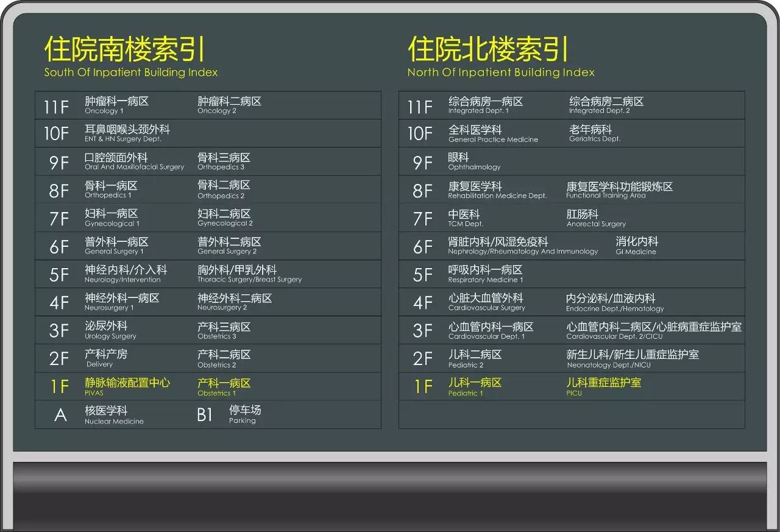The image size is (780, 532).
Task: Click Pediatric 2 (儿科二病区) entry
Action: 475,358
